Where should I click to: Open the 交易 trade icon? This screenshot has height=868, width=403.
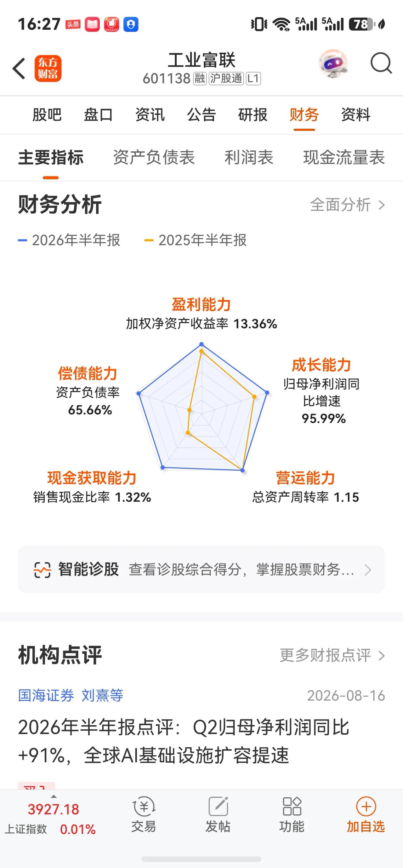[144, 806]
